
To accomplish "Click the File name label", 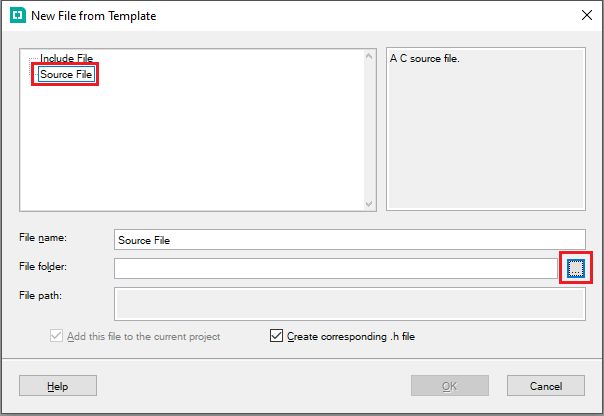I will click(43, 238).
